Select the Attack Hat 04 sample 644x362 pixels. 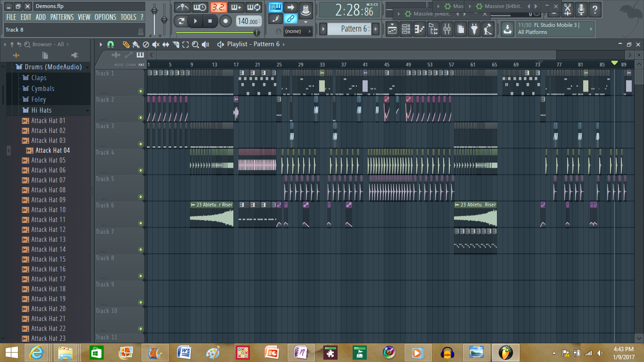(x=52, y=150)
